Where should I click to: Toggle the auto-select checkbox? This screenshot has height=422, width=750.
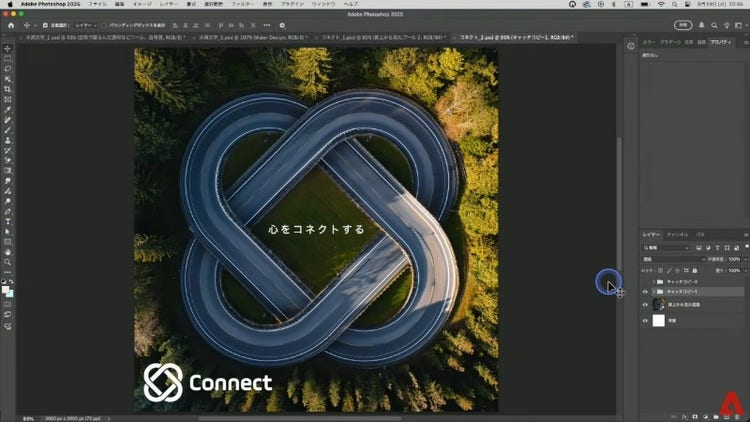pyautogui.click(x=44, y=24)
